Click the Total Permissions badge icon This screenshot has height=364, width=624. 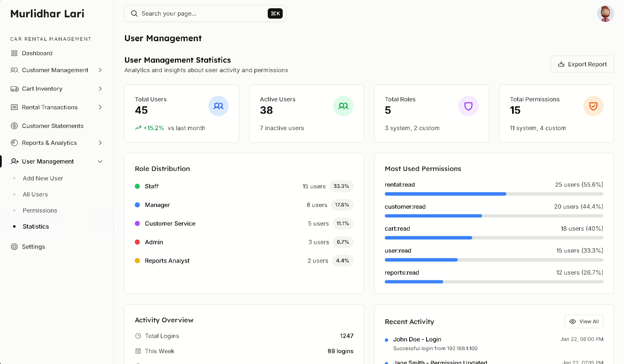[593, 106]
